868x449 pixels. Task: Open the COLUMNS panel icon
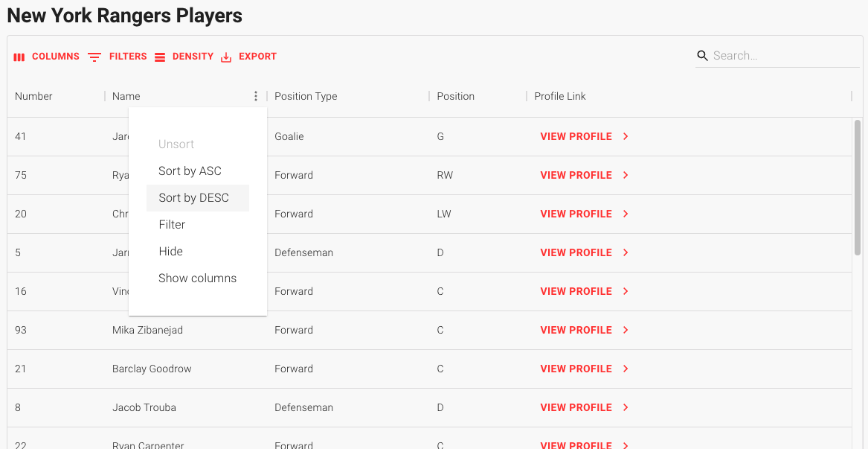(19, 57)
